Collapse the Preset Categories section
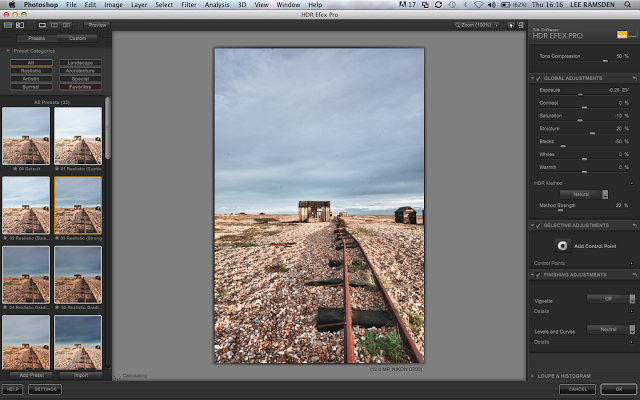 pos(7,51)
